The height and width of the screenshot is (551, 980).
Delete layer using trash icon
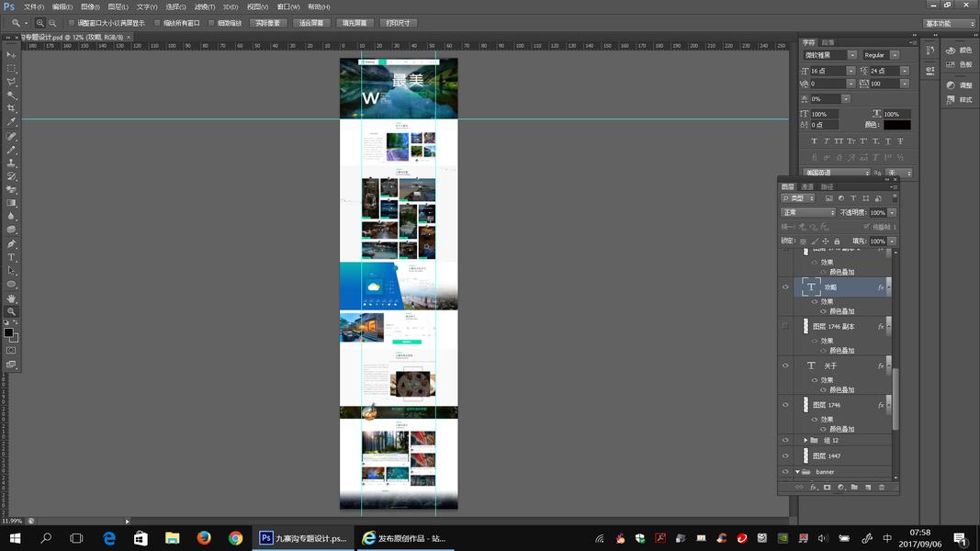point(882,488)
